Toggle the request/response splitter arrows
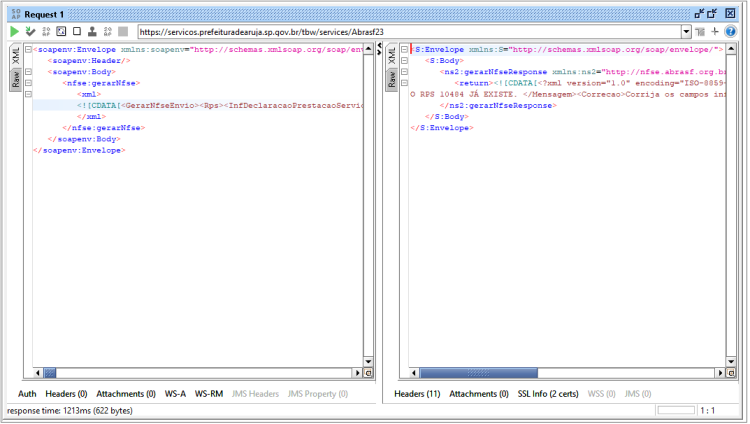The image size is (750, 424). tap(379, 49)
